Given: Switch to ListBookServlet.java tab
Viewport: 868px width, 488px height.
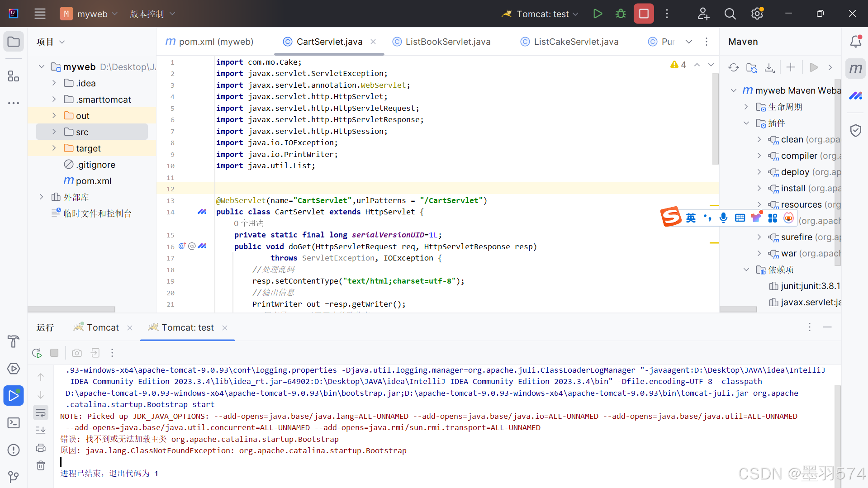Looking at the screenshot, I should coord(441,42).
